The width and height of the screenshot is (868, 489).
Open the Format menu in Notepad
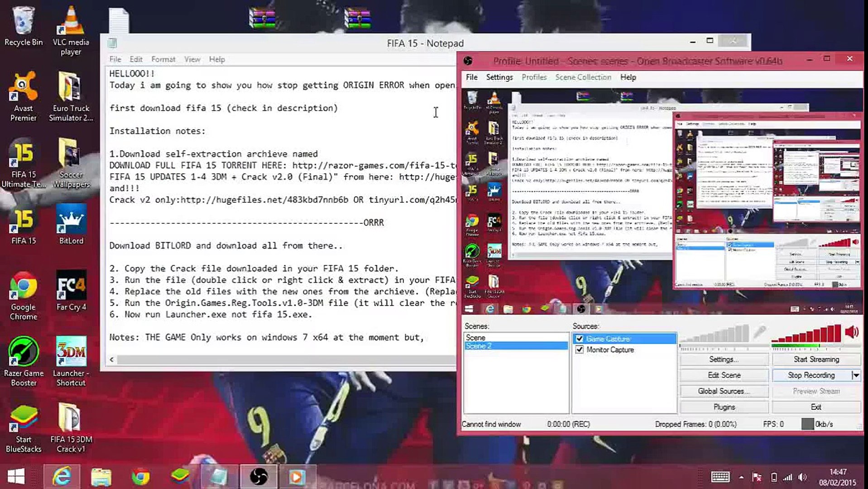point(163,59)
